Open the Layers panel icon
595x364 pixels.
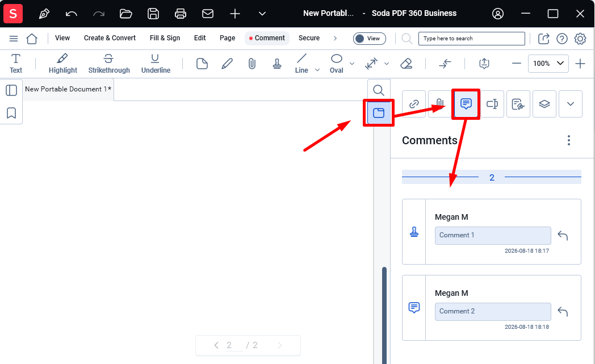pyautogui.click(x=544, y=104)
